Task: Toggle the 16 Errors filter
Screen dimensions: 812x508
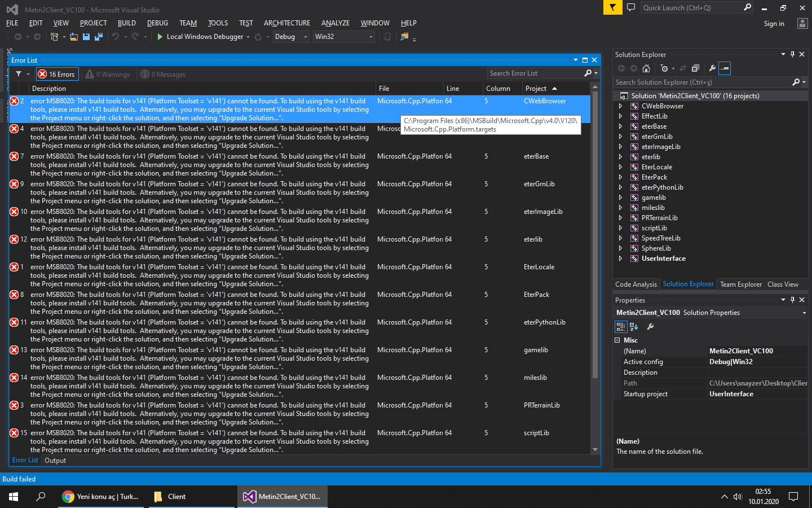Action: (57, 74)
